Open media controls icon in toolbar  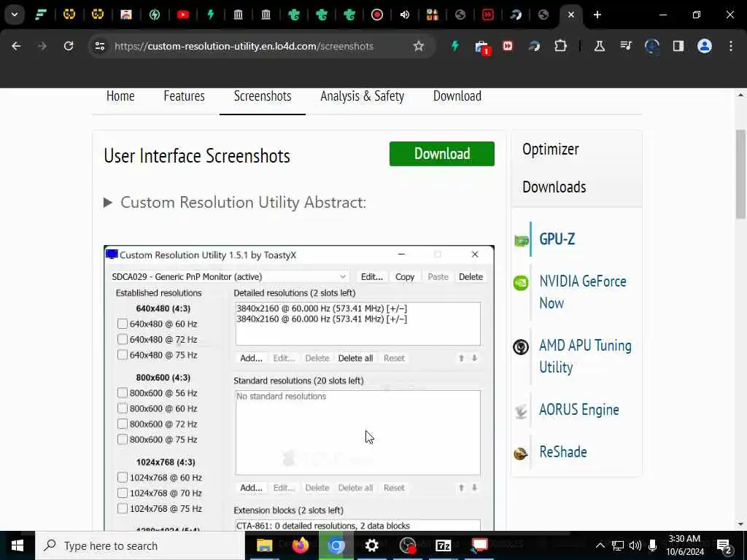tap(625, 46)
